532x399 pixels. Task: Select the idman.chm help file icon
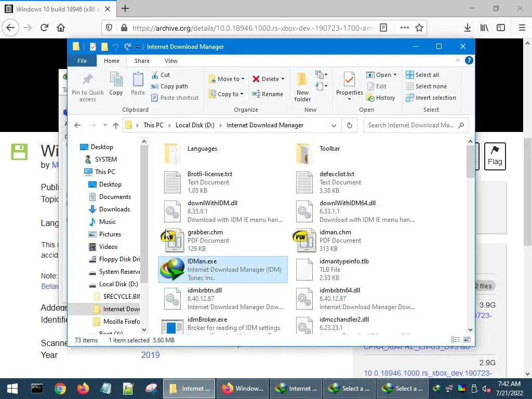coord(304,241)
